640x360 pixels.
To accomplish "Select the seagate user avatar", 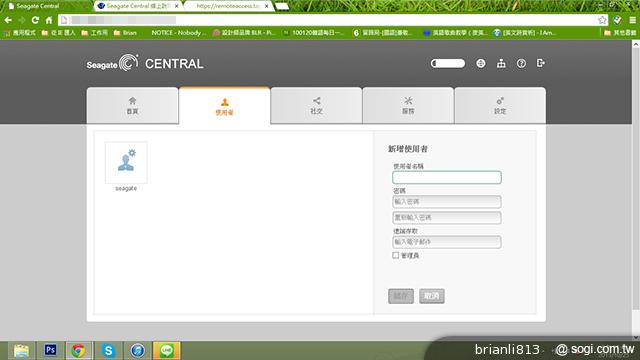I will tap(126, 162).
